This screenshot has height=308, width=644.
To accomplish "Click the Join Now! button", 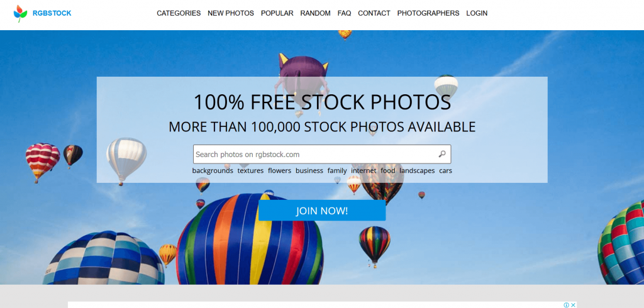I will pos(322,211).
